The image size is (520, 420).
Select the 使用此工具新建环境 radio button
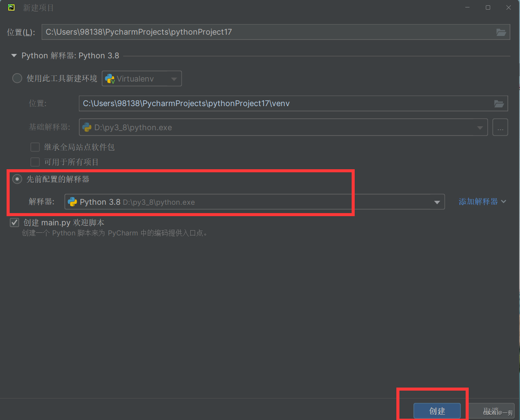click(x=17, y=78)
